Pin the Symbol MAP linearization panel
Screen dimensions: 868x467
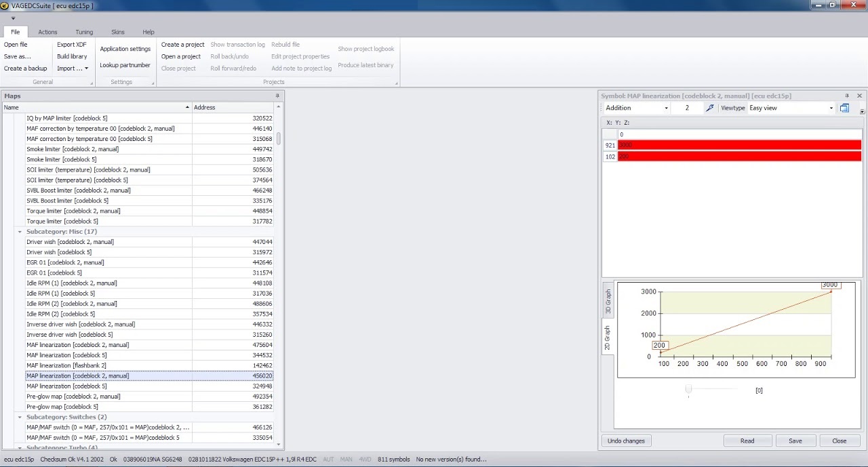[847, 96]
